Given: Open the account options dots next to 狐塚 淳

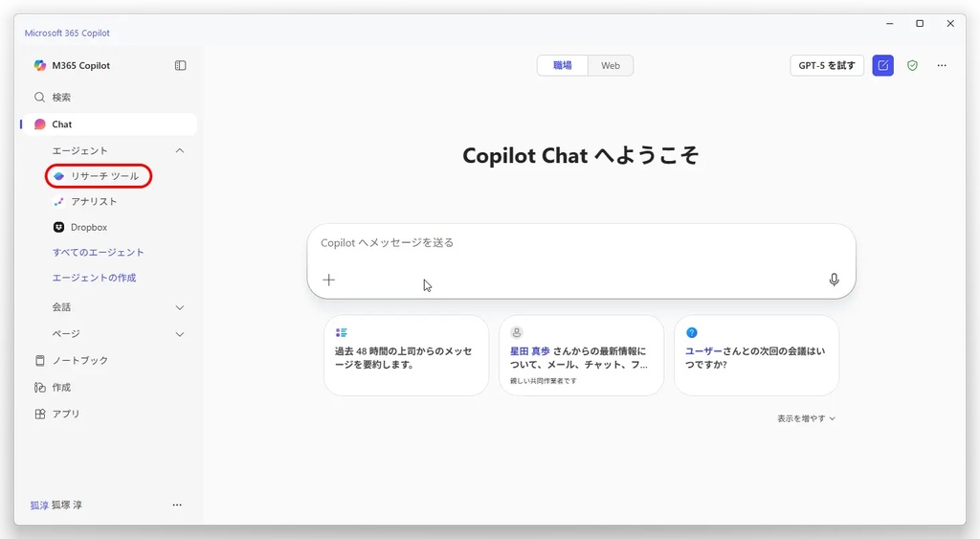Looking at the screenshot, I should 177,505.
